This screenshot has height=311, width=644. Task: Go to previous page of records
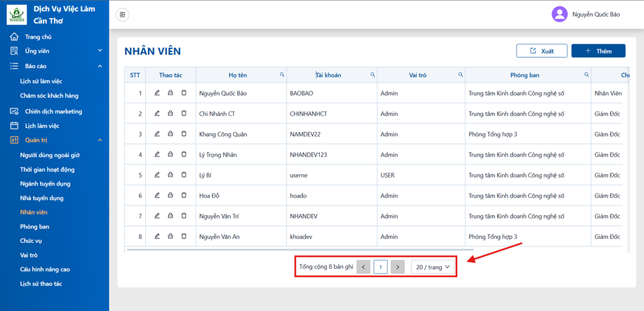[x=363, y=267]
